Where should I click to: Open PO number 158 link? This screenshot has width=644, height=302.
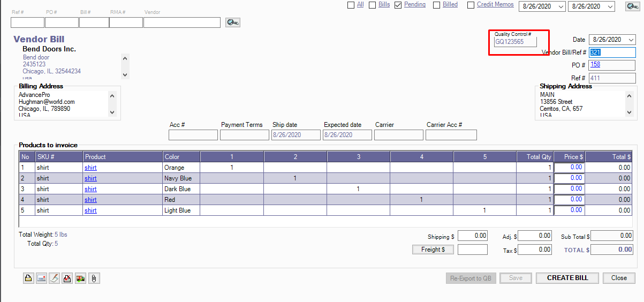click(x=595, y=65)
